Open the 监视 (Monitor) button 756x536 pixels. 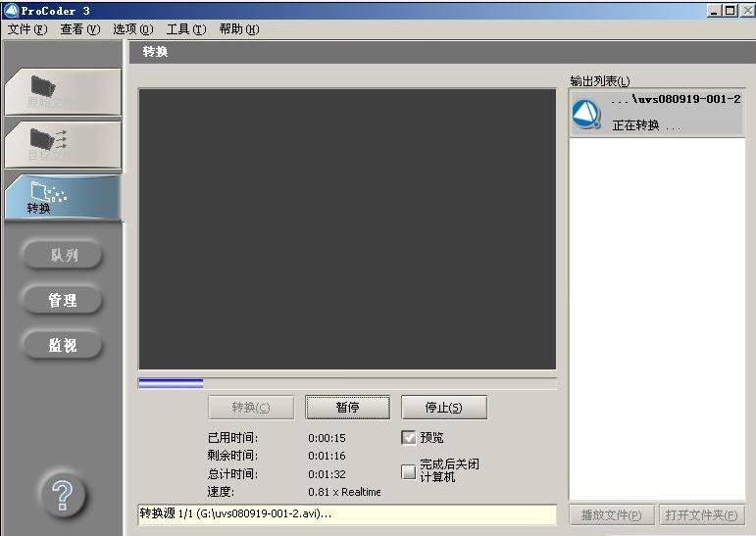coord(63,345)
